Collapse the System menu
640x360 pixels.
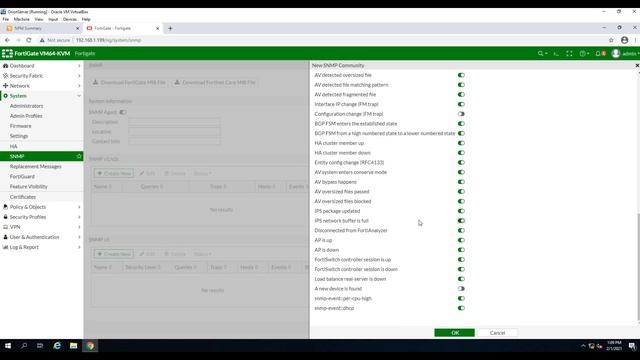[x=42, y=96]
